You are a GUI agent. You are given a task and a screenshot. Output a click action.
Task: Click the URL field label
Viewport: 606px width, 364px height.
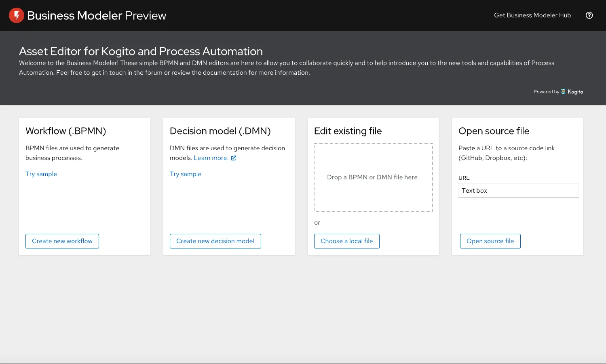[464, 178]
